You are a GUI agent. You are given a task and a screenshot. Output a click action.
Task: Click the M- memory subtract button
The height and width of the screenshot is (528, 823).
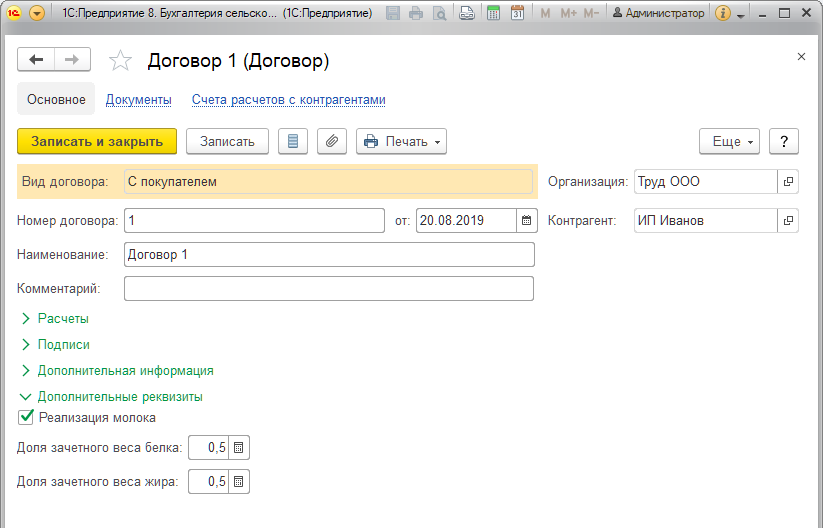coord(591,13)
